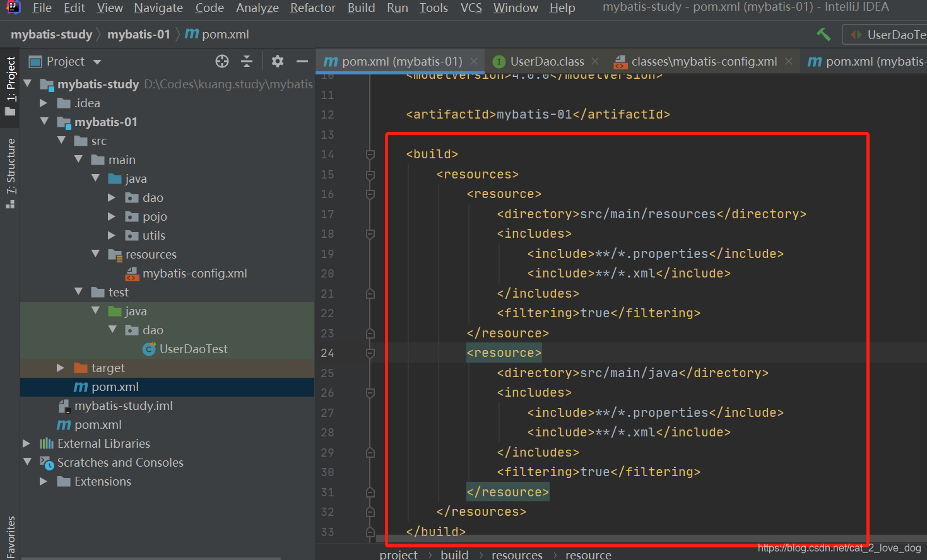Click the dao package icon under main java

point(132,197)
